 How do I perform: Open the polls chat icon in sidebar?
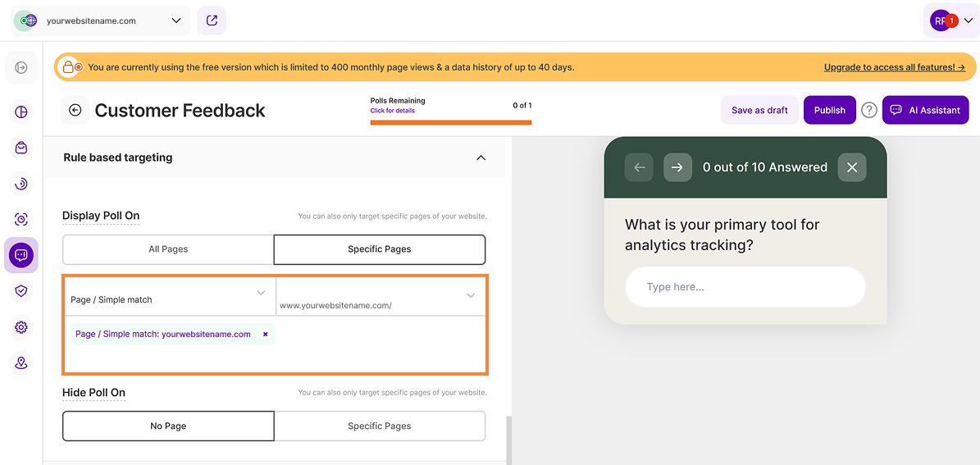point(21,255)
